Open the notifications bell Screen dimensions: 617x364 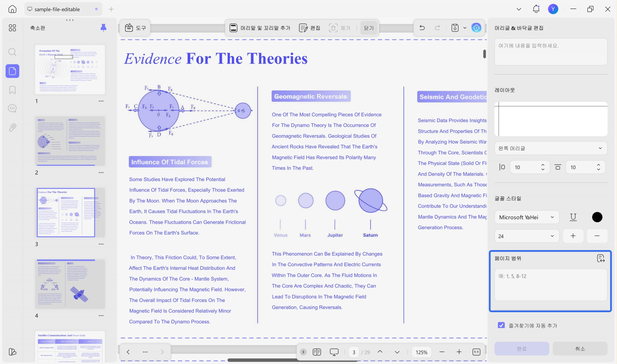coord(536,9)
